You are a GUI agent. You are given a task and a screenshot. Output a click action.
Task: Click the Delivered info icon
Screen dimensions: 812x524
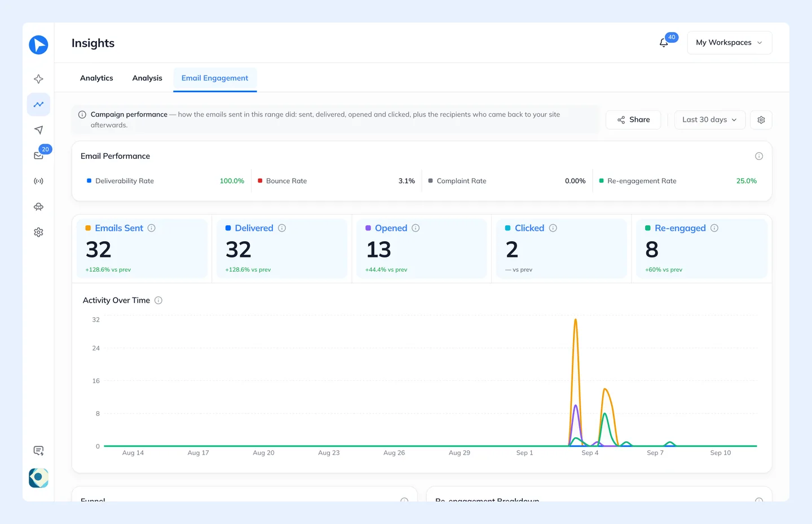click(x=282, y=228)
